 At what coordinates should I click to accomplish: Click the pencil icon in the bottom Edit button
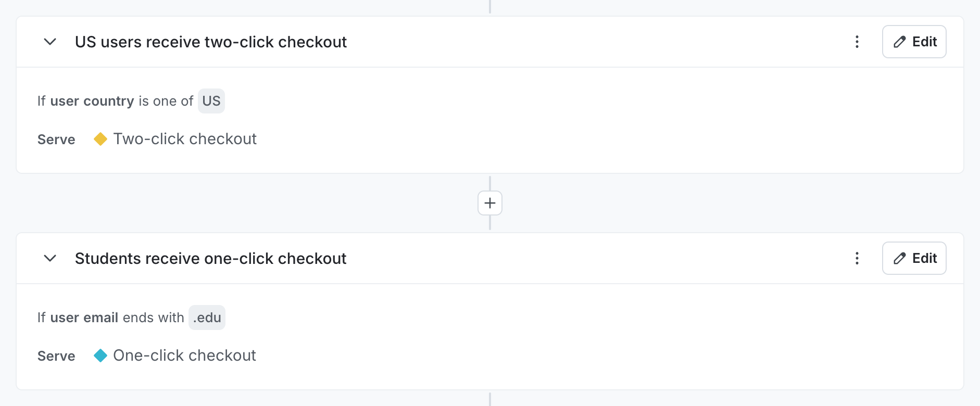click(900, 258)
